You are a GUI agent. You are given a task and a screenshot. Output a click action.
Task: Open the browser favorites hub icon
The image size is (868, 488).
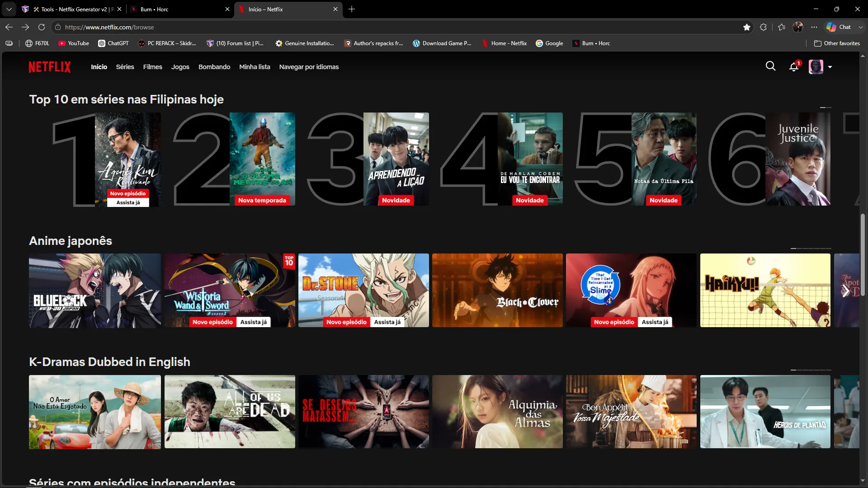pos(782,27)
